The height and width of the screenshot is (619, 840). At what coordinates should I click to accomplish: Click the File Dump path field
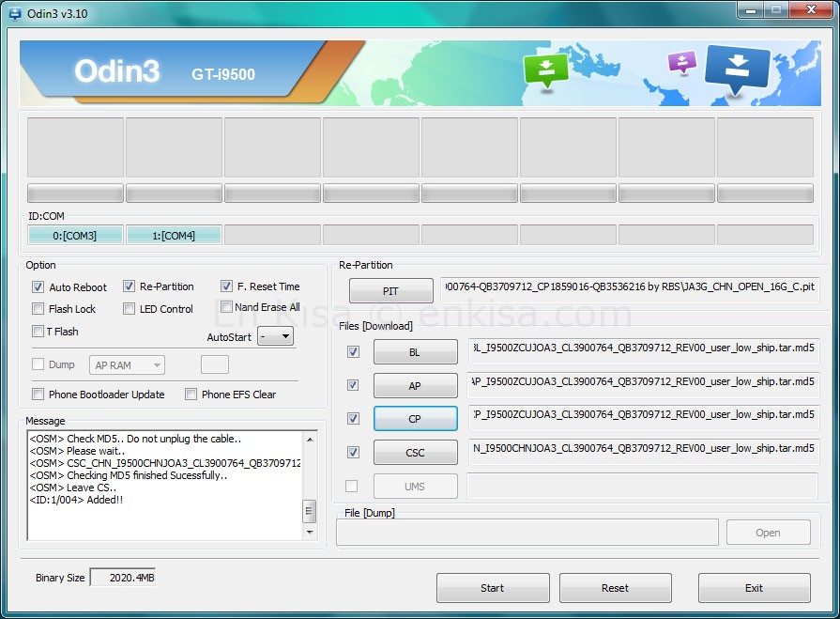(x=527, y=533)
